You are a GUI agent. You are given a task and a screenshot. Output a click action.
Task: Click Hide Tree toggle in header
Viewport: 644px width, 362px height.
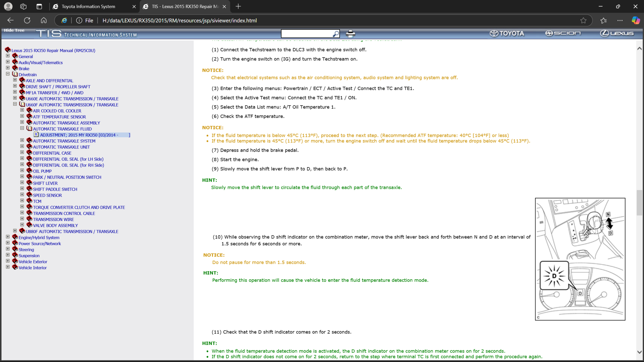pyautogui.click(x=14, y=30)
